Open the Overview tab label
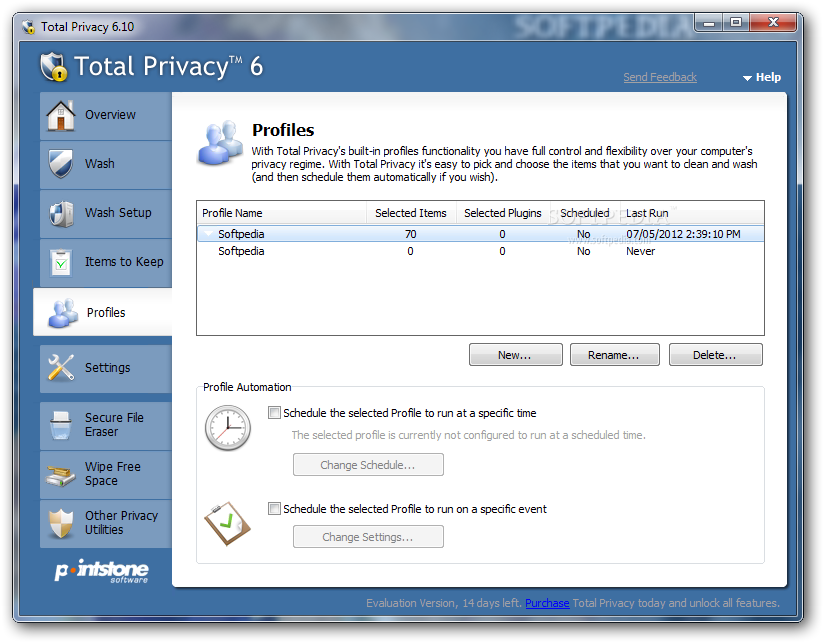Image resolution: width=824 pixels, height=643 pixels. click(x=110, y=115)
